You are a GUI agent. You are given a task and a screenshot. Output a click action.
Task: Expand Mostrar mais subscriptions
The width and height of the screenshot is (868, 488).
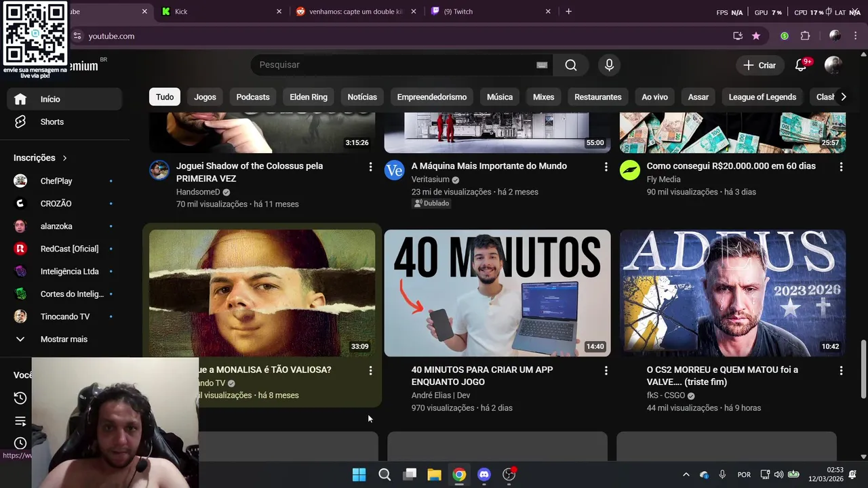(64, 339)
